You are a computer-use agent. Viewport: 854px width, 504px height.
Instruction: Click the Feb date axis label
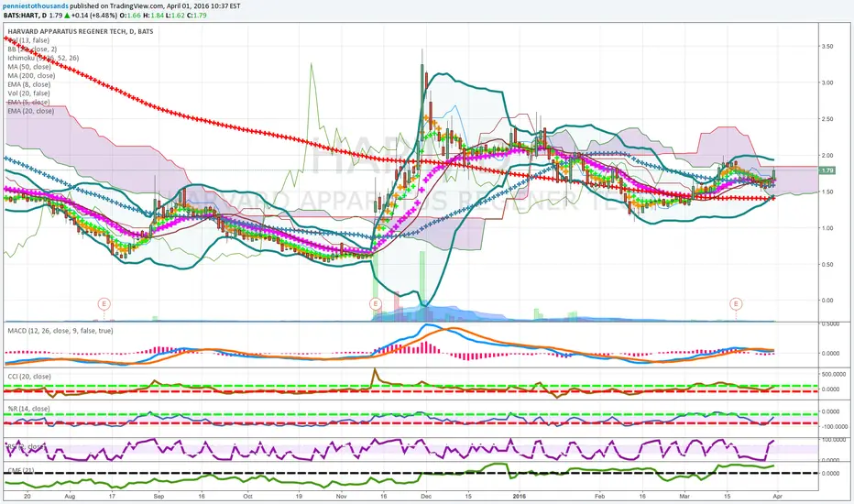(599, 497)
